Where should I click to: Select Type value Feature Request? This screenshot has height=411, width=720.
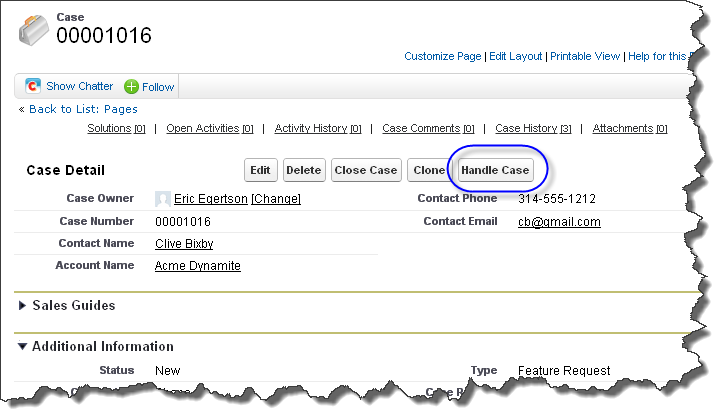(564, 371)
